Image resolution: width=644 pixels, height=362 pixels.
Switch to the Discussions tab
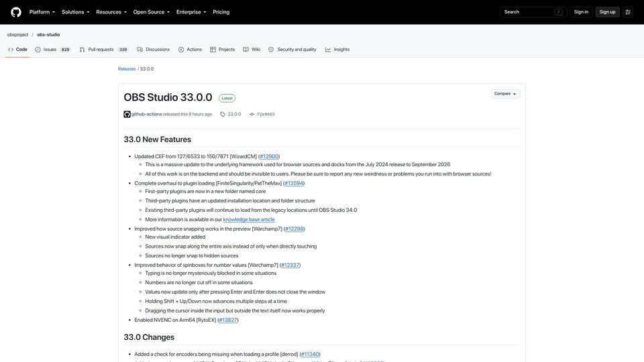coord(153,49)
